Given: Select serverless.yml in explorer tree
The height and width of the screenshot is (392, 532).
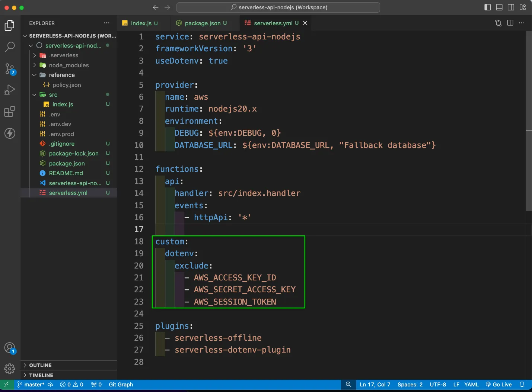Looking at the screenshot, I should (68, 193).
